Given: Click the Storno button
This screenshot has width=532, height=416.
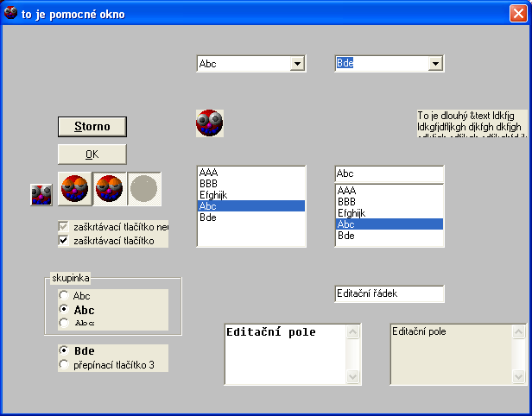Looking at the screenshot, I should [x=92, y=126].
